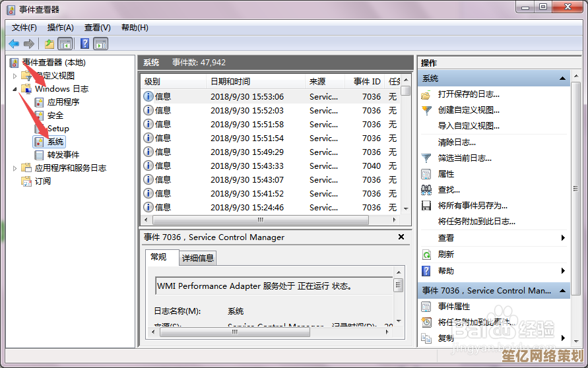The height and width of the screenshot is (368, 588).
Task: Open the 操作(A) menu
Action: coord(60,28)
